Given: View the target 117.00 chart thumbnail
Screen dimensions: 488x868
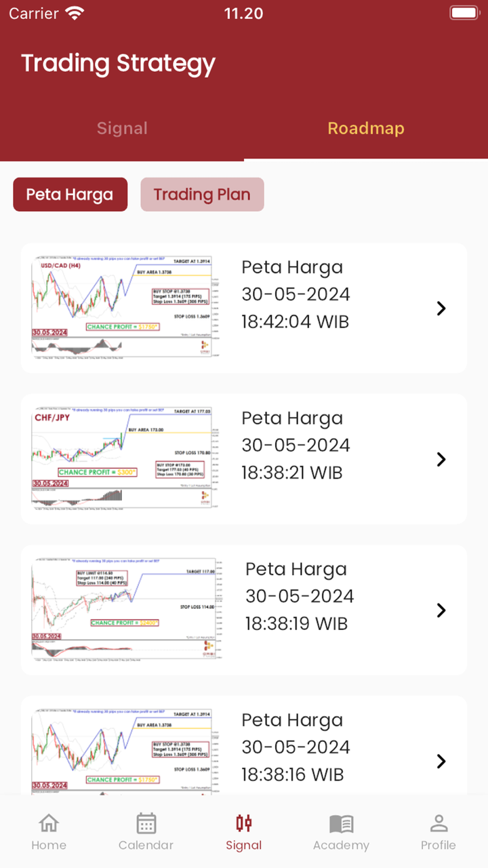Looking at the screenshot, I should (x=127, y=609).
